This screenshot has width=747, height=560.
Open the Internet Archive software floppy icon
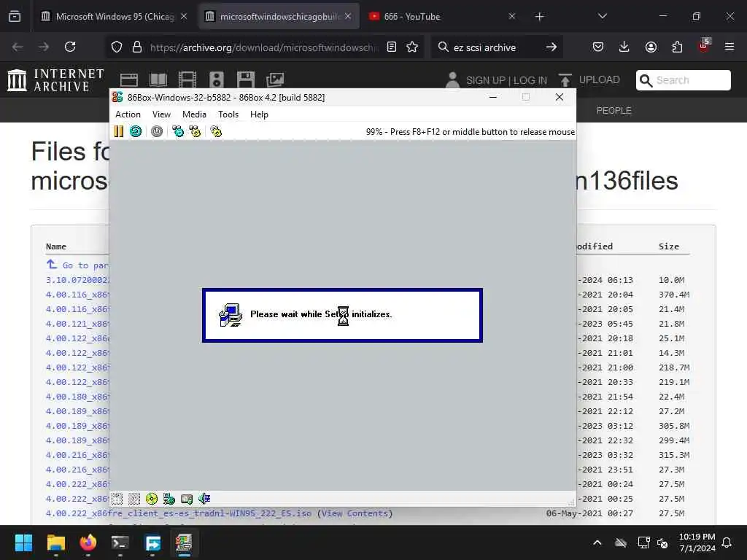[x=246, y=79]
